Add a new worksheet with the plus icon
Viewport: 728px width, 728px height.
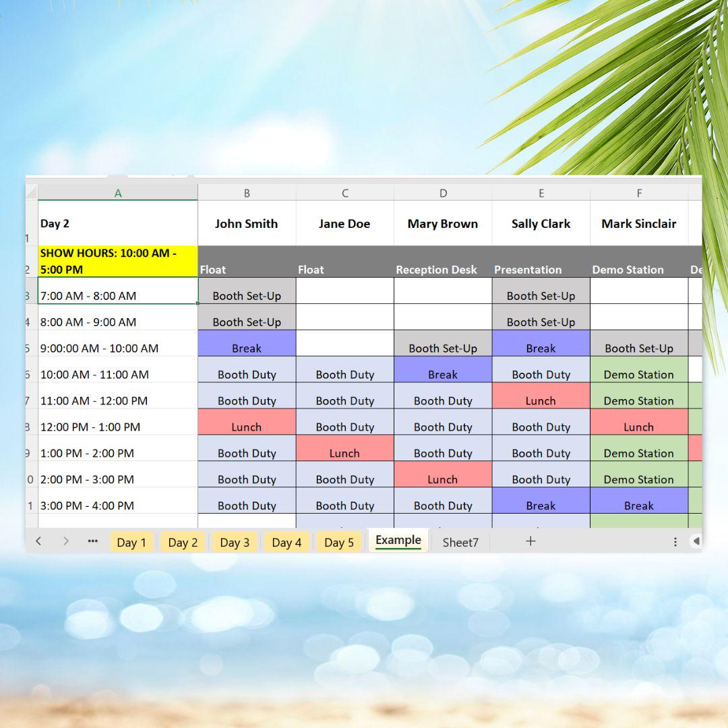pyautogui.click(x=530, y=541)
